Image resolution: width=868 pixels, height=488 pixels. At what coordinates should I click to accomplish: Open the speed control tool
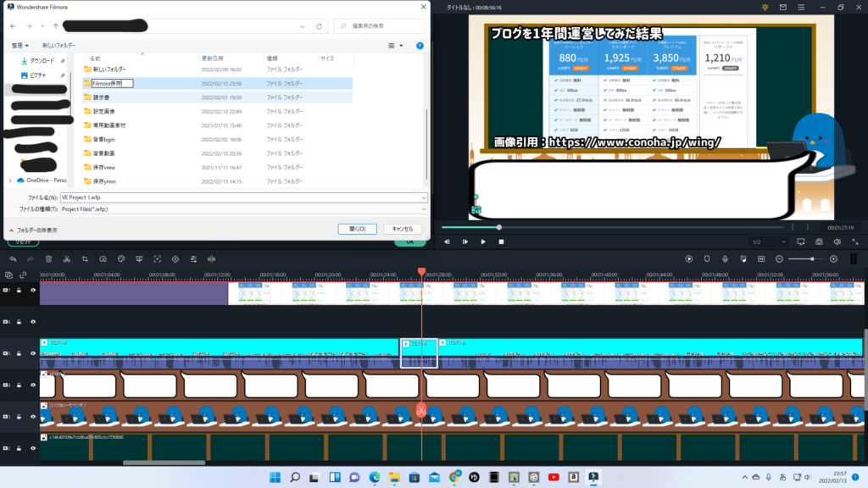(103, 259)
